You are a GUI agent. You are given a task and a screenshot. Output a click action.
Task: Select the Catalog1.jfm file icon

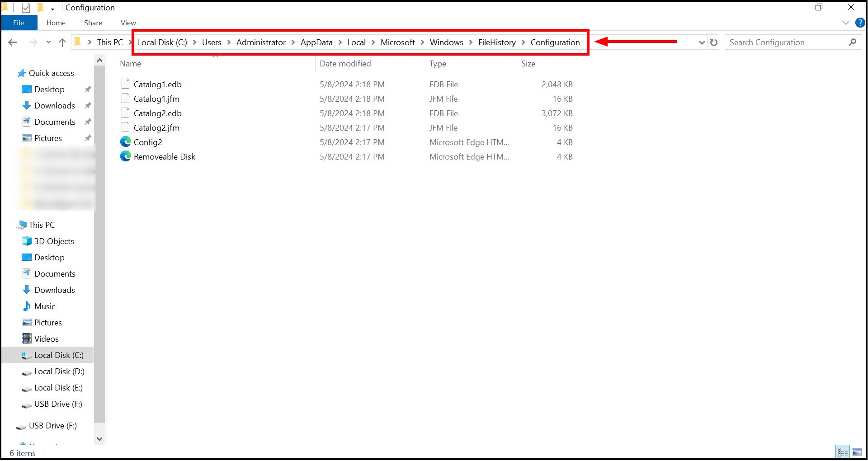[125, 99]
